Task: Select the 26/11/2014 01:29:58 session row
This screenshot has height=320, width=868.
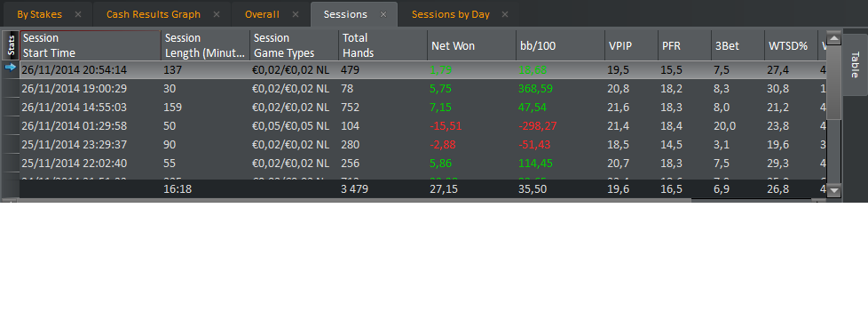Action: click(419, 126)
